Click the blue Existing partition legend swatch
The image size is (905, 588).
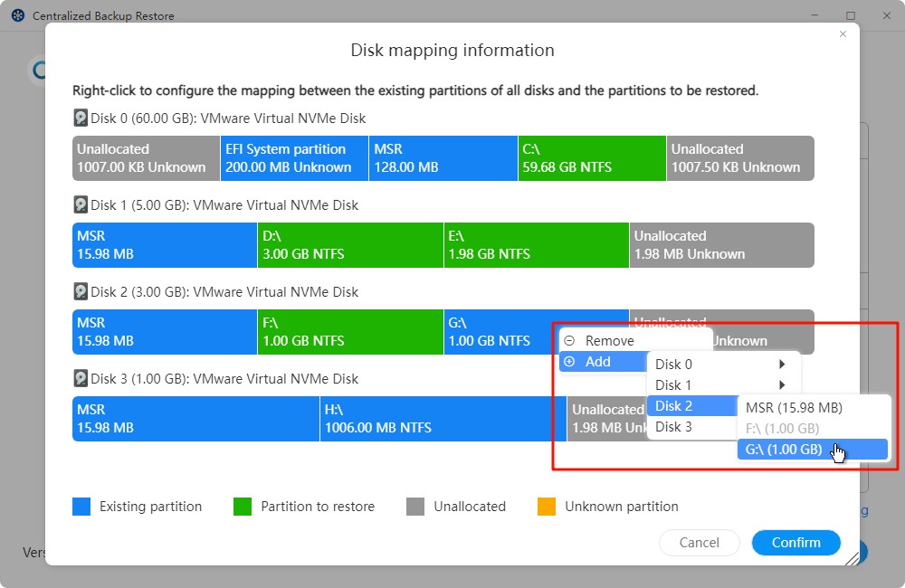pyautogui.click(x=82, y=507)
